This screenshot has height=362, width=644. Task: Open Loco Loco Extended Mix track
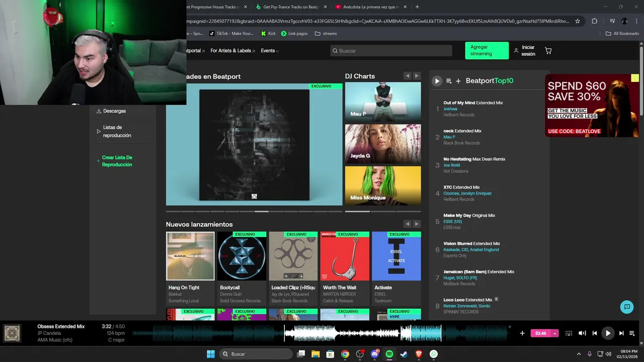pos(468,300)
